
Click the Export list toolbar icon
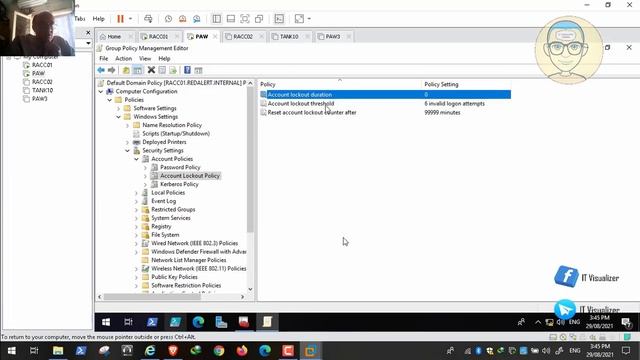click(x=173, y=70)
